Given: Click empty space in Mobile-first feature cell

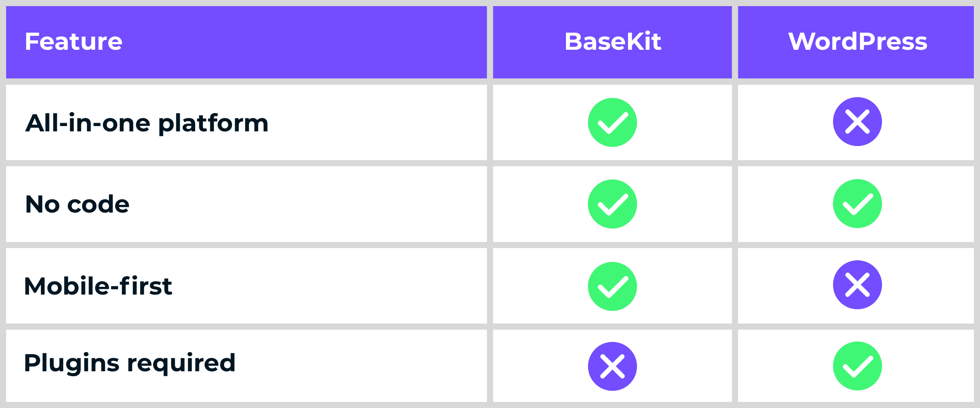Looking at the screenshot, I should (x=327, y=286).
